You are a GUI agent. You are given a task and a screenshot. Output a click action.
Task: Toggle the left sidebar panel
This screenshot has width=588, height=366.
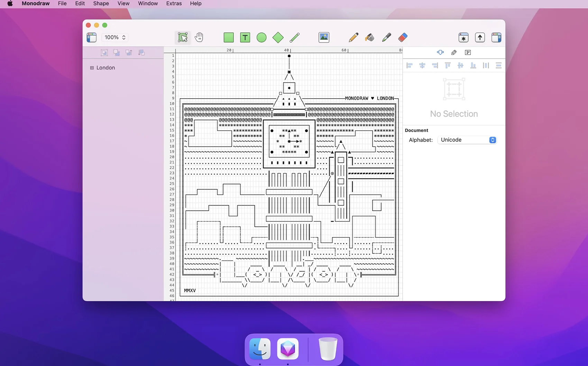click(x=92, y=37)
